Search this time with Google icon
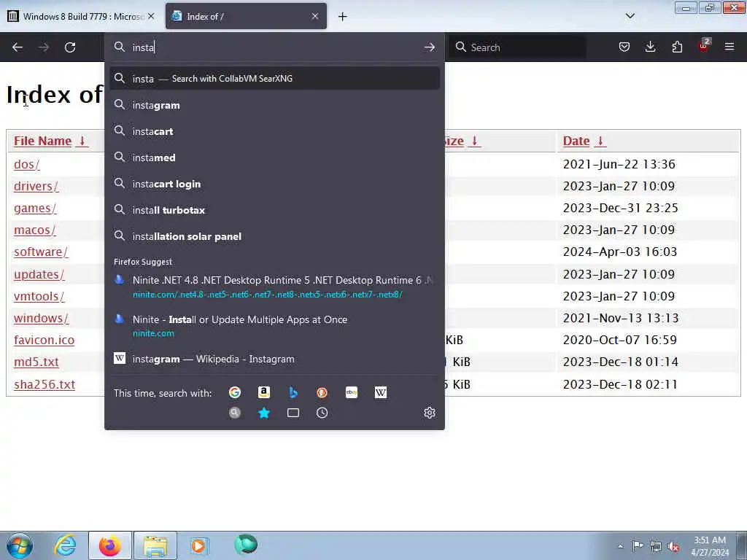Screen dimensions: 747x560 click(x=234, y=392)
